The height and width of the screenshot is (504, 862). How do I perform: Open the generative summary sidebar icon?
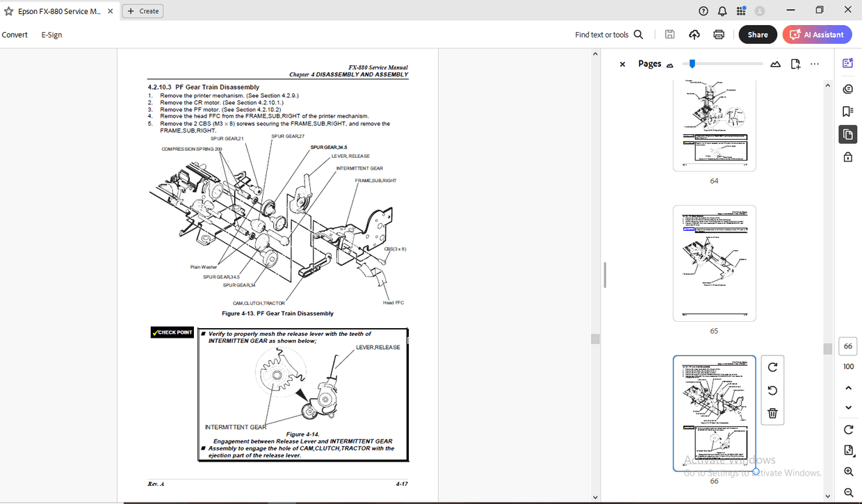pos(848,63)
